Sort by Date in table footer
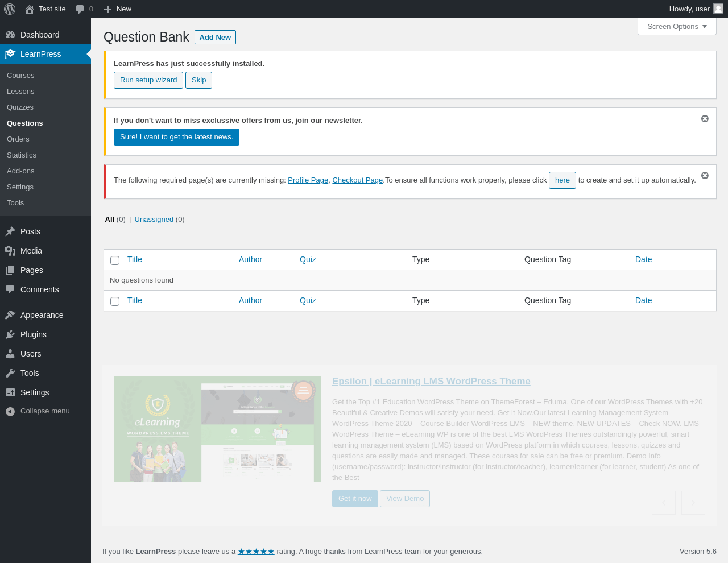The image size is (728, 563). click(x=643, y=300)
